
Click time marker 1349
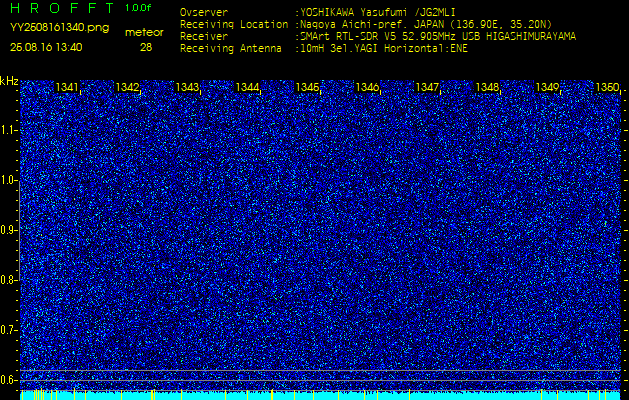[548, 87]
